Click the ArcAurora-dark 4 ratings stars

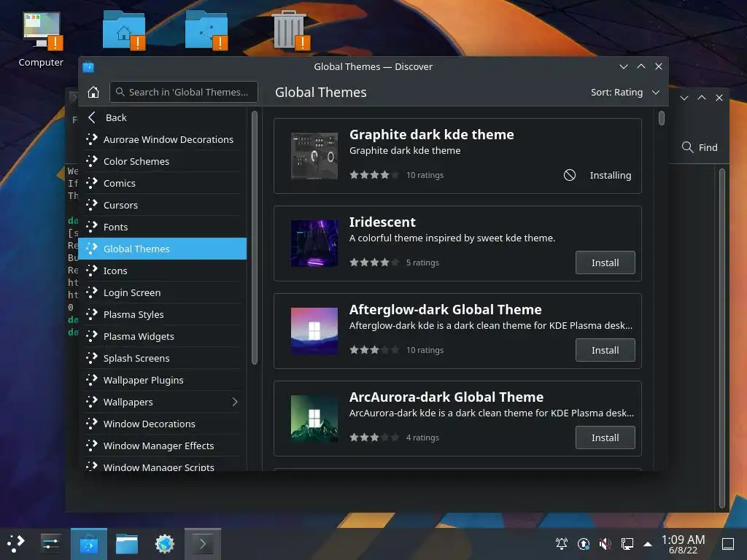[x=374, y=437]
